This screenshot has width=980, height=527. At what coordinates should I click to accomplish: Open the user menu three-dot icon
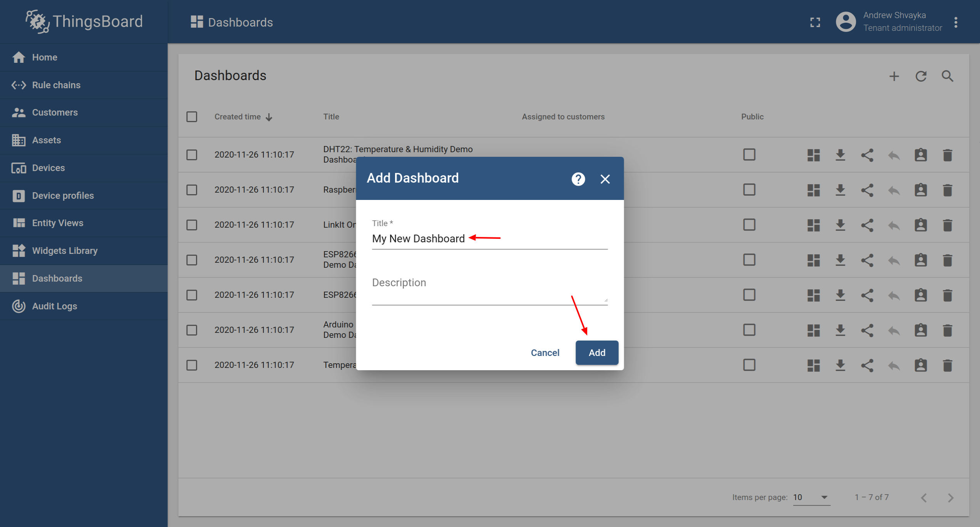[956, 22]
